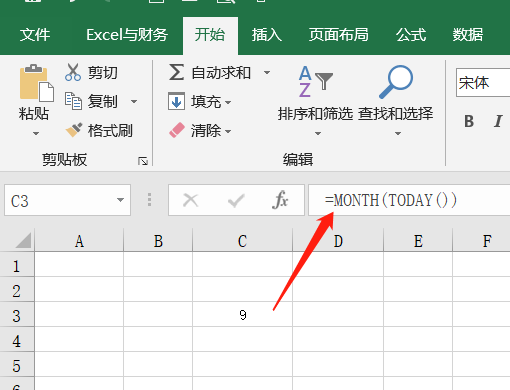
Task: Open the Clear dropdown arrow
Action: click(228, 131)
